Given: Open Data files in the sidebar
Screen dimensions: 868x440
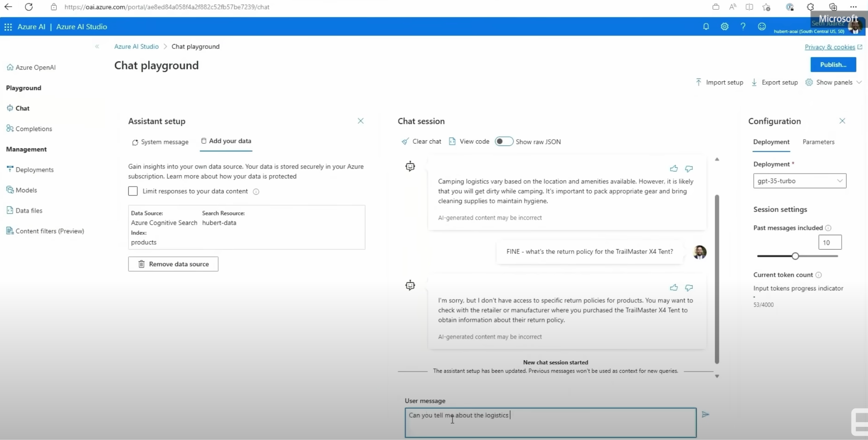Looking at the screenshot, I should 24,211.
